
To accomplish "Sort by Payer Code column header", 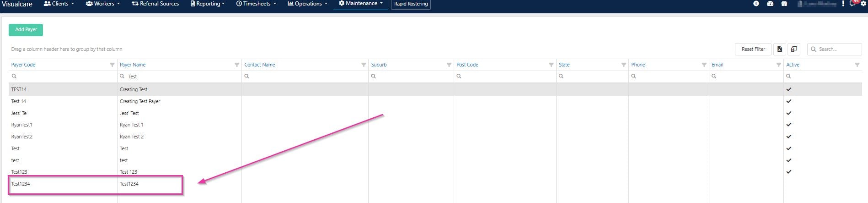I will coord(23,65).
